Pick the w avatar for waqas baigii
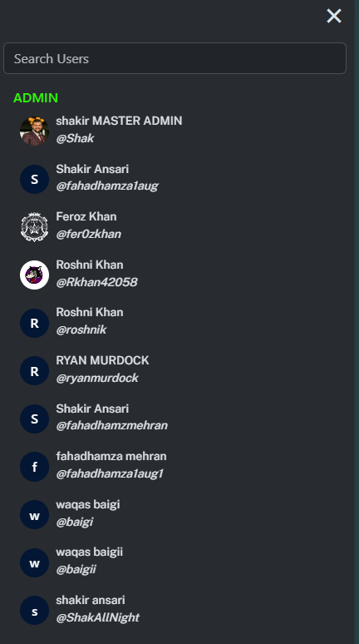This screenshot has width=359, height=644. [34, 562]
